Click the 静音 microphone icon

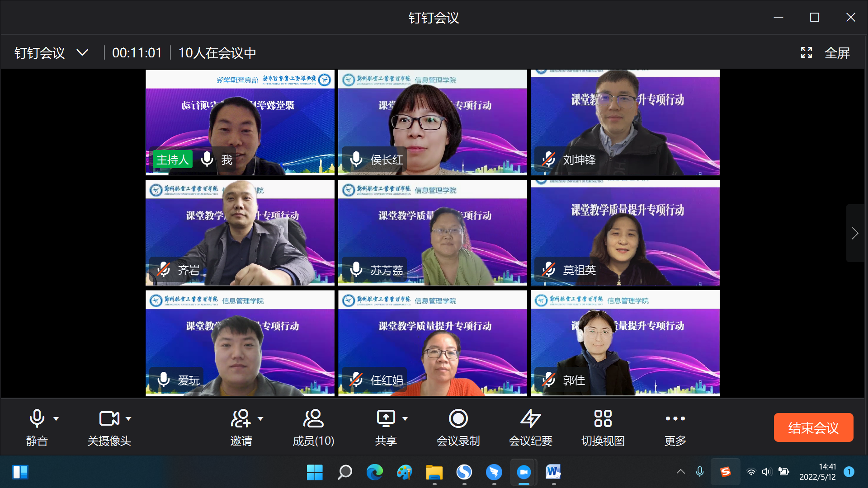37,418
